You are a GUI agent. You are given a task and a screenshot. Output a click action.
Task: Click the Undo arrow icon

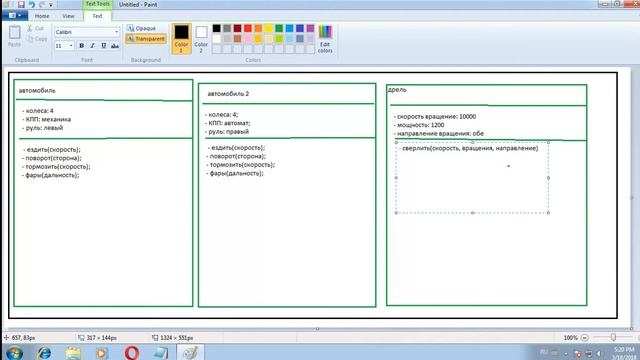pyautogui.click(x=31, y=4)
